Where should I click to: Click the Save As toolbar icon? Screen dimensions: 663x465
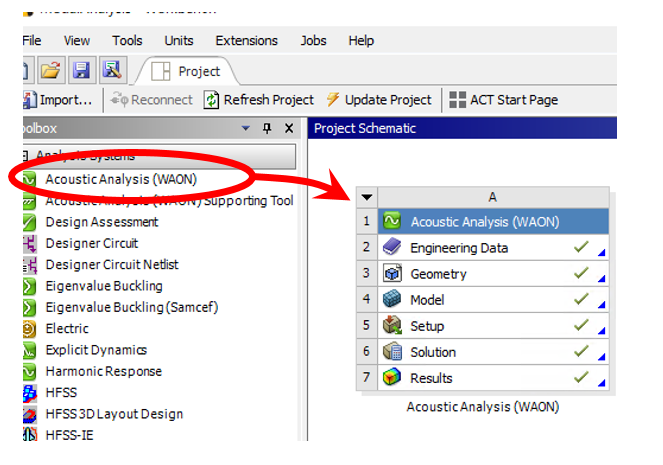pyautogui.click(x=112, y=70)
